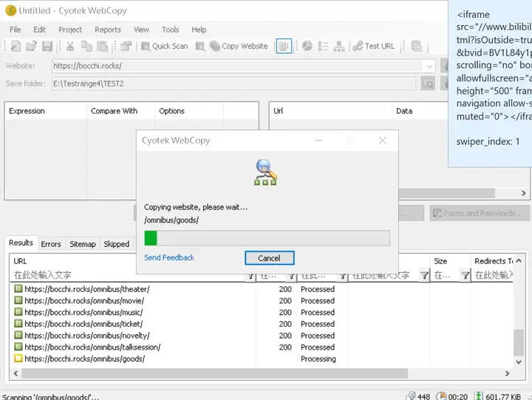This screenshot has width=532, height=400.
Task: Click left arrow of results horizontal scrollbar
Action: (x=16, y=373)
